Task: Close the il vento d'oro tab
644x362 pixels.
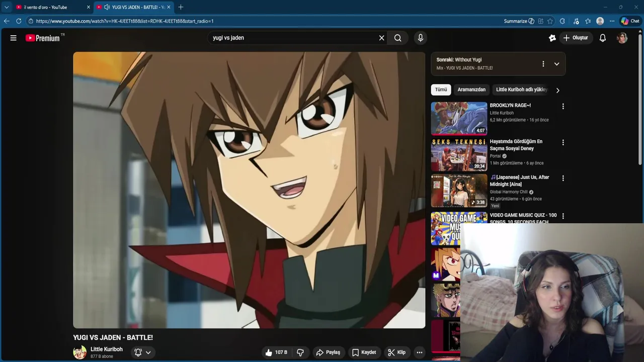Action: 89,7
